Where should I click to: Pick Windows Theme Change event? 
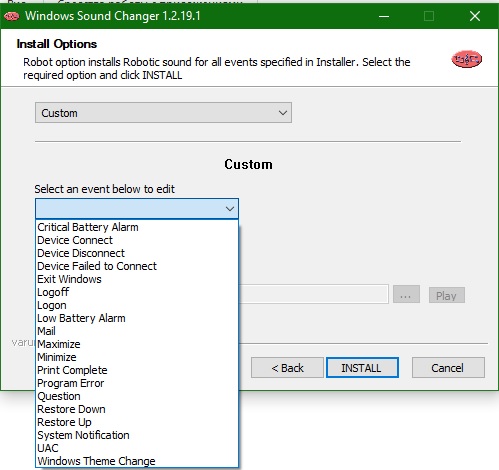pyautogui.click(x=137, y=461)
